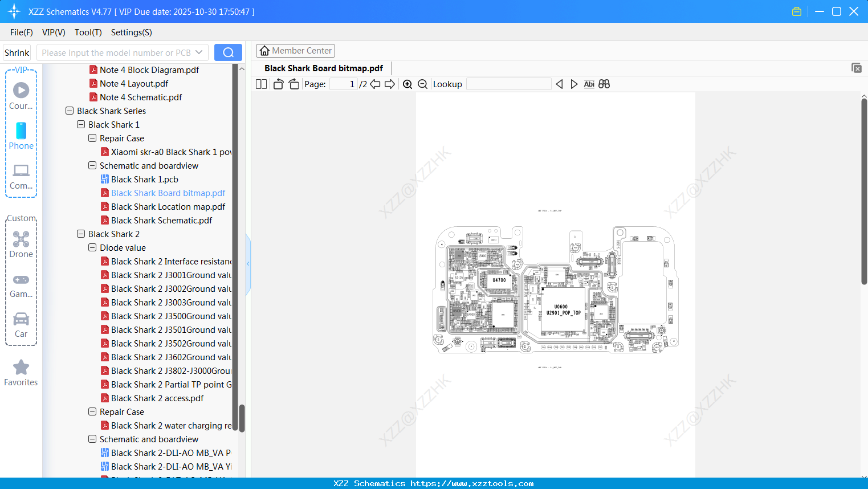The height and width of the screenshot is (489, 868).
Task: Collapse Black Shark 1 Repair Case folder
Action: coord(92,138)
